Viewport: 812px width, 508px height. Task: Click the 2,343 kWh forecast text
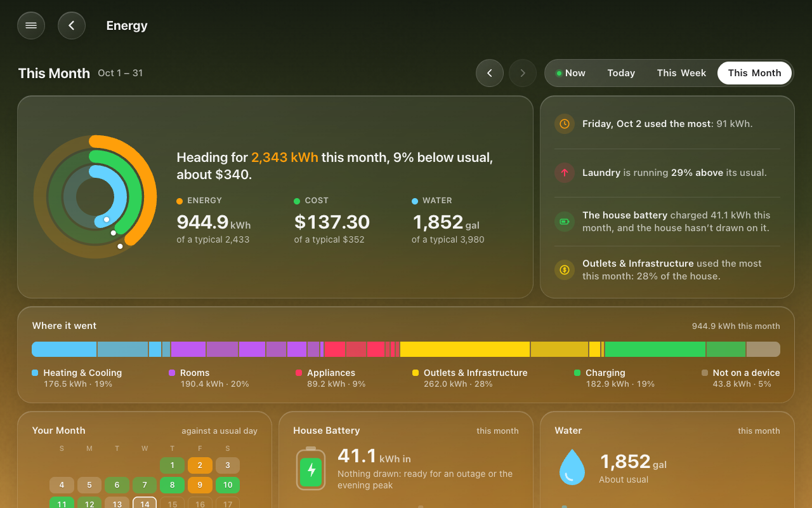tap(285, 157)
